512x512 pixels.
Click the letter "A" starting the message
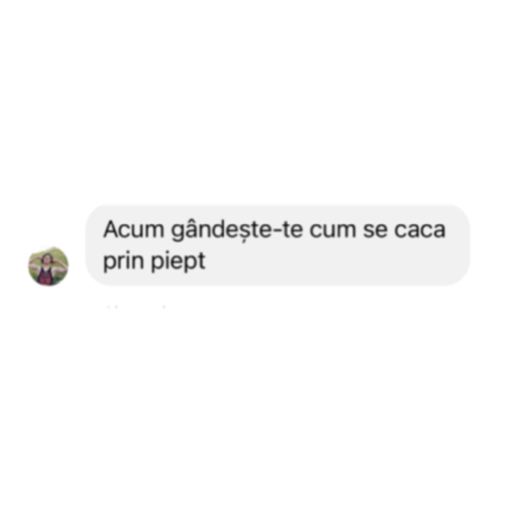click(111, 229)
